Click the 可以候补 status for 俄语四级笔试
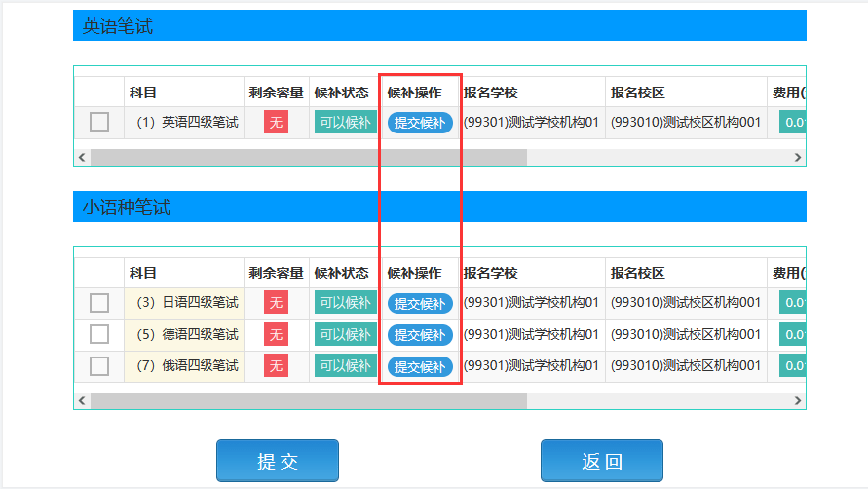868x489 pixels. pyautogui.click(x=346, y=365)
